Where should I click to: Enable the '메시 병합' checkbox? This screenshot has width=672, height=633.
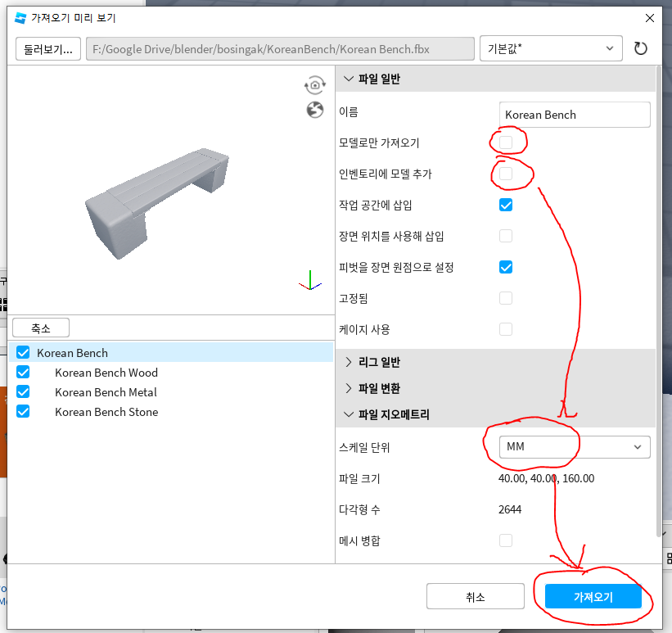click(x=506, y=540)
